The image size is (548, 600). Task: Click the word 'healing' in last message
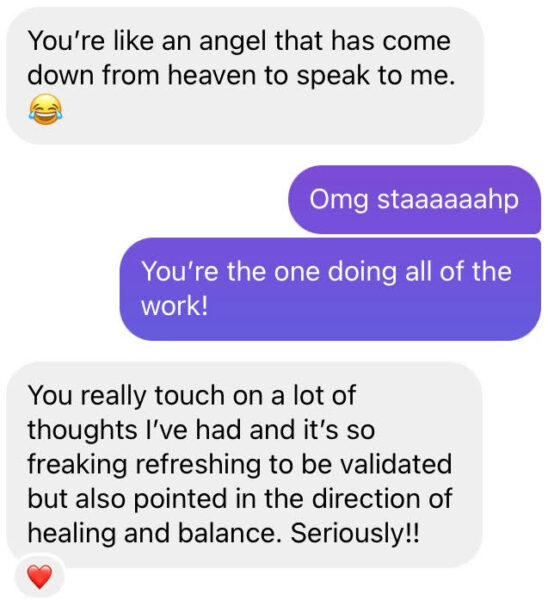(x=72, y=534)
